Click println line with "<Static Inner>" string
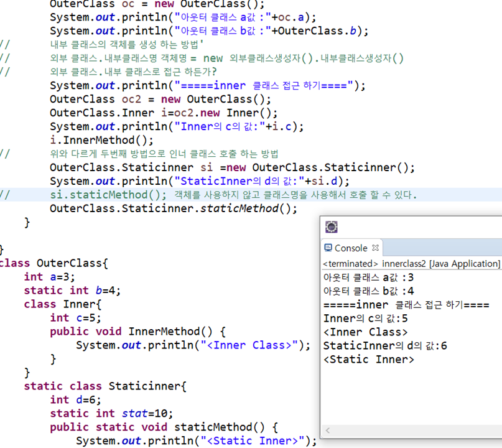Image resolution: width=502 pixels, height=448 pixels. point(196,441)
